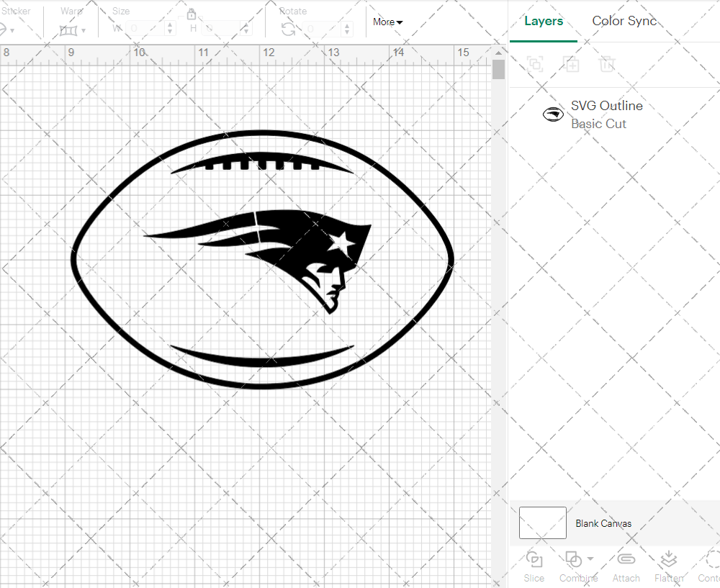Click the Size height input field

tap(221, 29)
